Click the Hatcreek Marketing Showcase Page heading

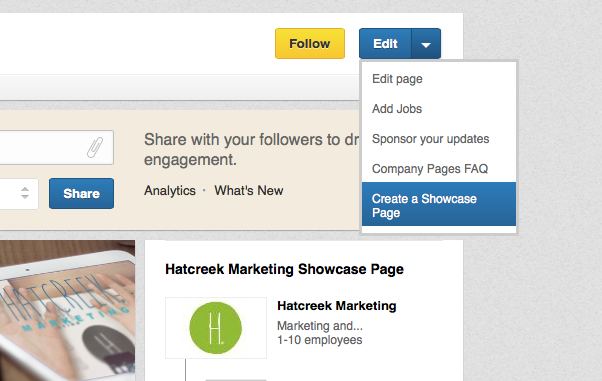pos(284,269)
